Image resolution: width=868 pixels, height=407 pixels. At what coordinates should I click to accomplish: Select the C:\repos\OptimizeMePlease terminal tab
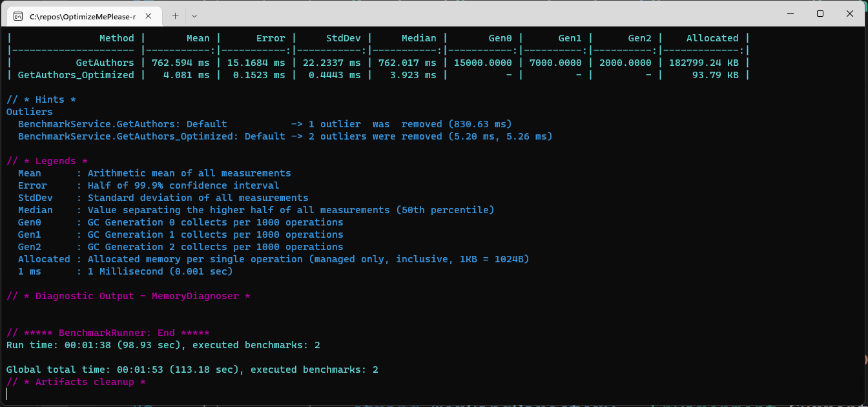pyautogui.click(x=85, y=15)
